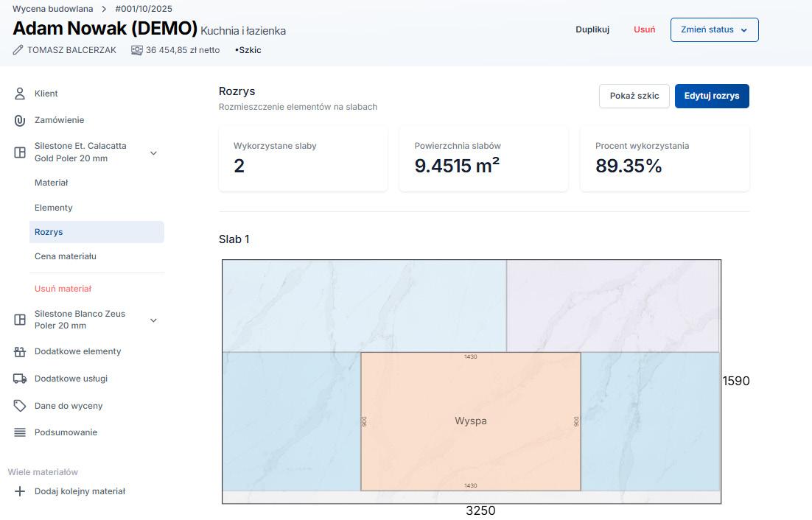
Task: Open the Klient section
Action: pos(46,94)
